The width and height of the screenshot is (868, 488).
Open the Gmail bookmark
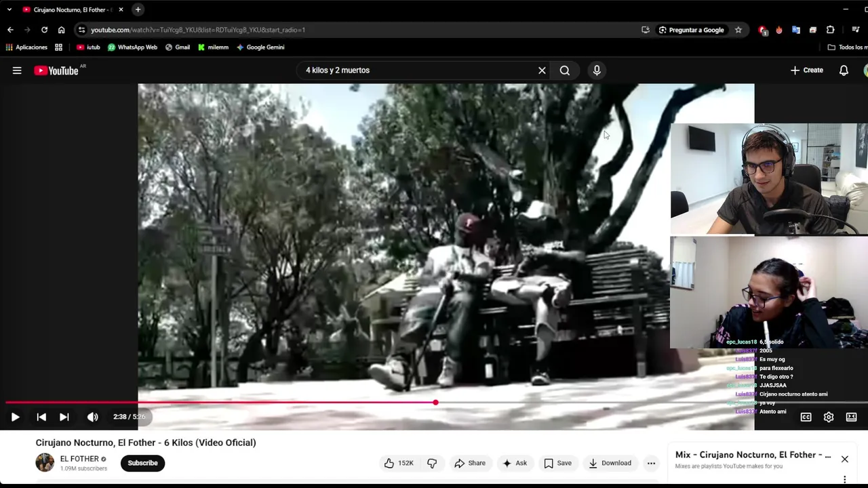click(x=178, y=47)
